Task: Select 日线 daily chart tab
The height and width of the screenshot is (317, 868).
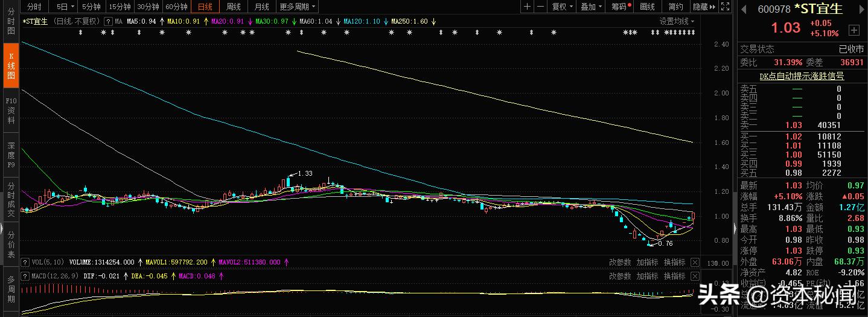Action: point(205,7)
